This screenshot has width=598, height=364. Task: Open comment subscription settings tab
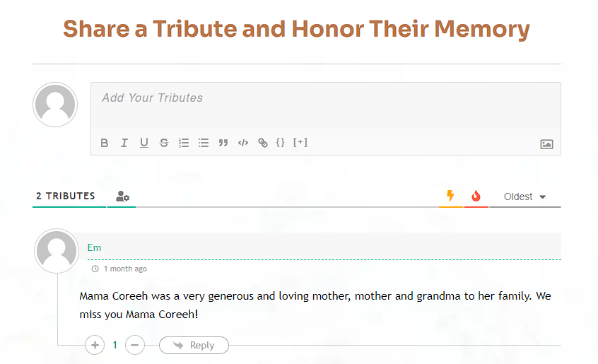pos(122,196)
